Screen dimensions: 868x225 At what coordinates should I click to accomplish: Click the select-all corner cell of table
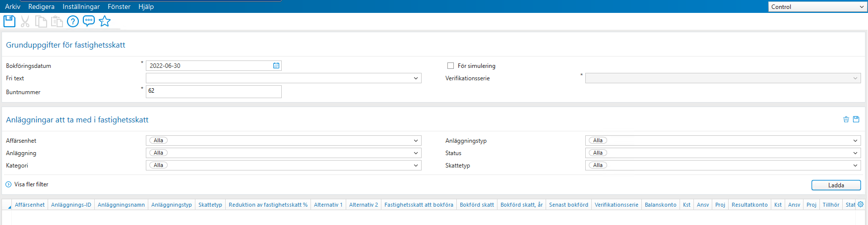7,205
